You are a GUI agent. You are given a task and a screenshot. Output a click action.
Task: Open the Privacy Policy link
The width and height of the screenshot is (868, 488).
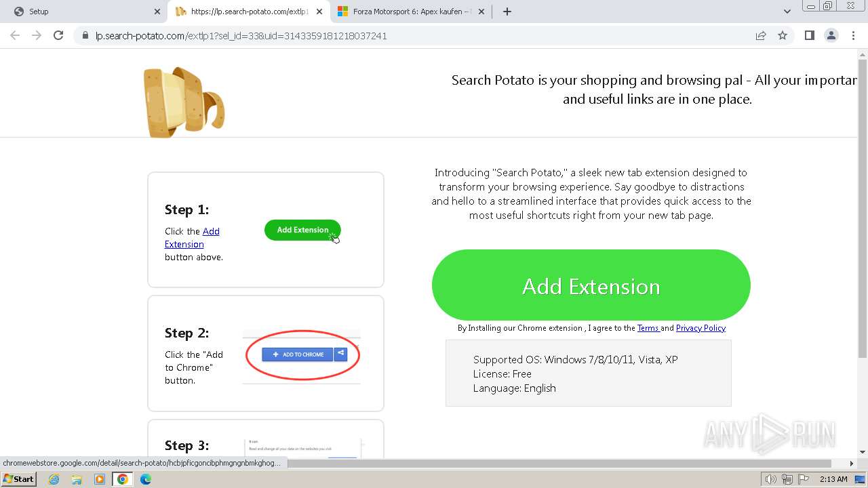click(x=701, y=328)
